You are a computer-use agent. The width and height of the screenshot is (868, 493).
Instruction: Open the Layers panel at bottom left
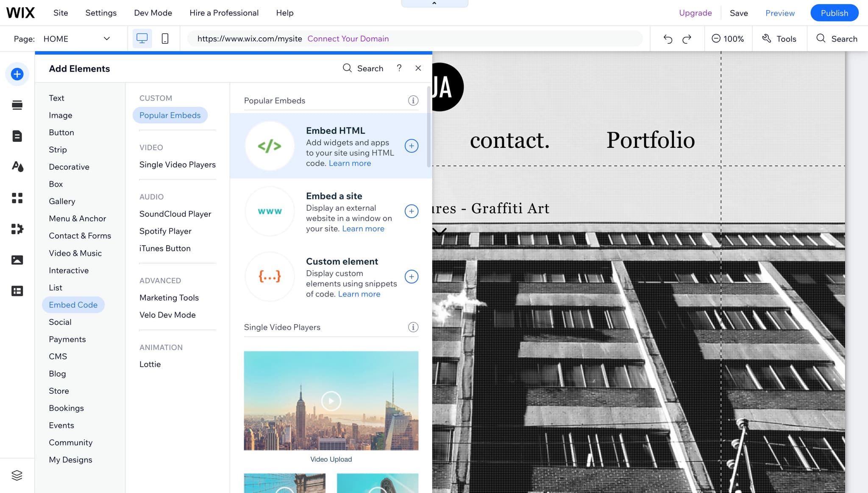17,475
